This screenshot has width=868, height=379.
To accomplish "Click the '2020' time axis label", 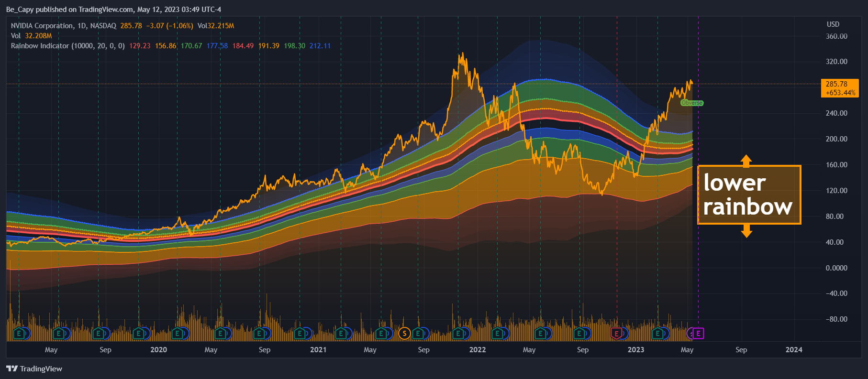I will (x=159, y=350).
